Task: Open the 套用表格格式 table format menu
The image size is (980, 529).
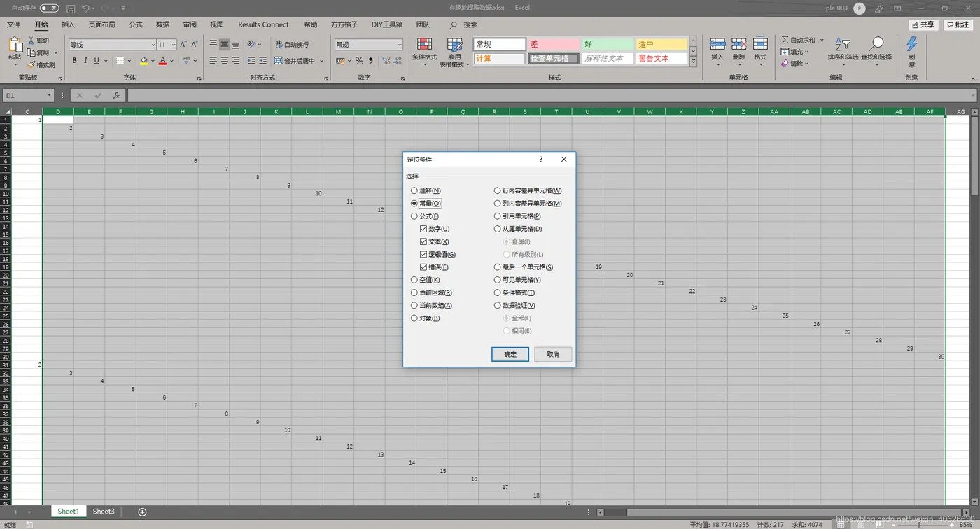Action: 455,52
